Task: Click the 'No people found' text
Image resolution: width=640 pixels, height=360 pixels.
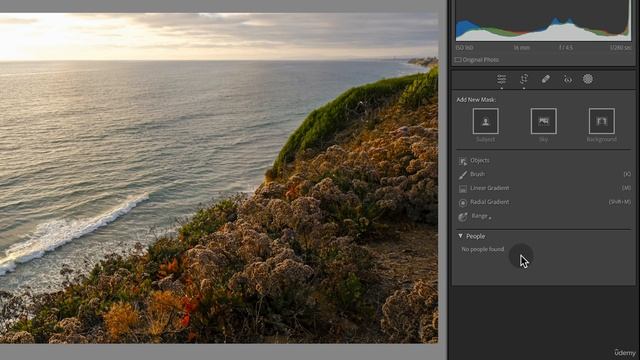Action: click(x=482, y=249)
